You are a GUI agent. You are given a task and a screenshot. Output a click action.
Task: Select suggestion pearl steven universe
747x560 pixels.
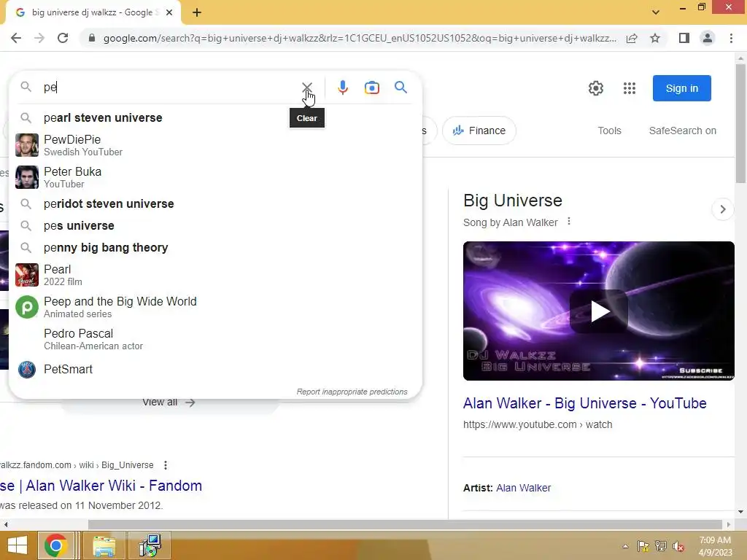point(215,117)
